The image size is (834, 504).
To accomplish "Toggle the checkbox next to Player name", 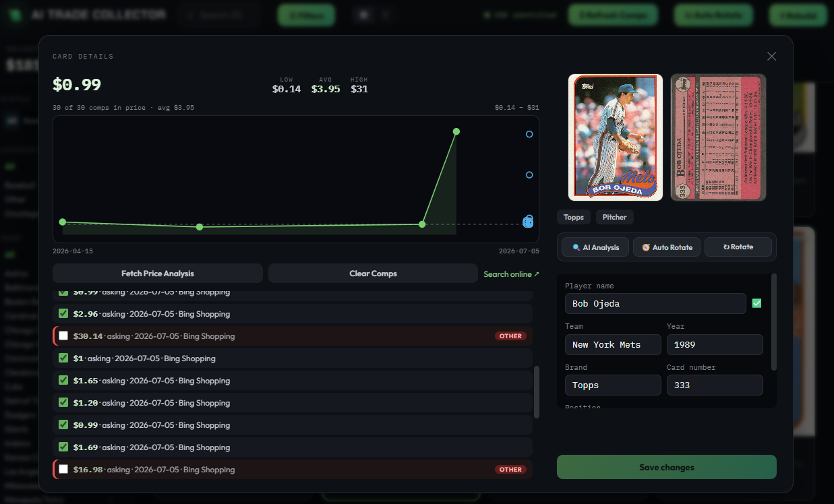I will [756, 303].
